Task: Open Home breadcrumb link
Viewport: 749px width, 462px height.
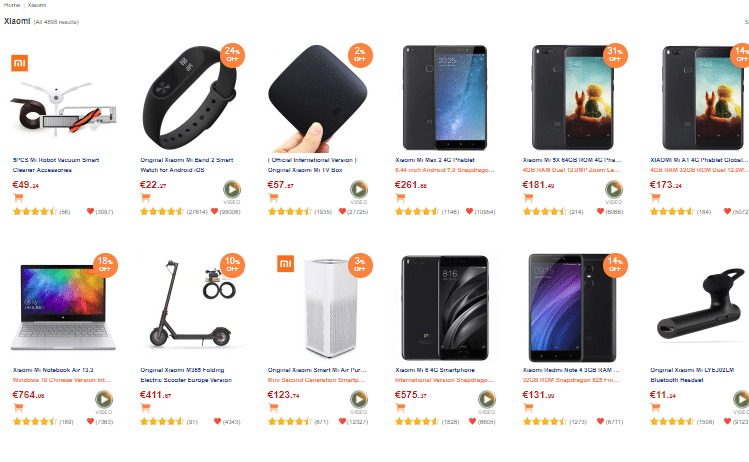Action: (12, 5)
